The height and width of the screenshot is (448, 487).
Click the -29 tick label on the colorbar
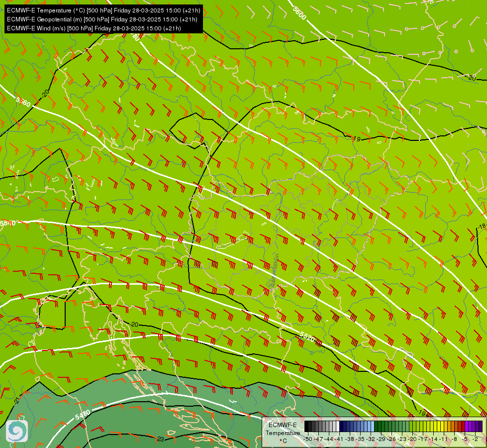point(381,439)
